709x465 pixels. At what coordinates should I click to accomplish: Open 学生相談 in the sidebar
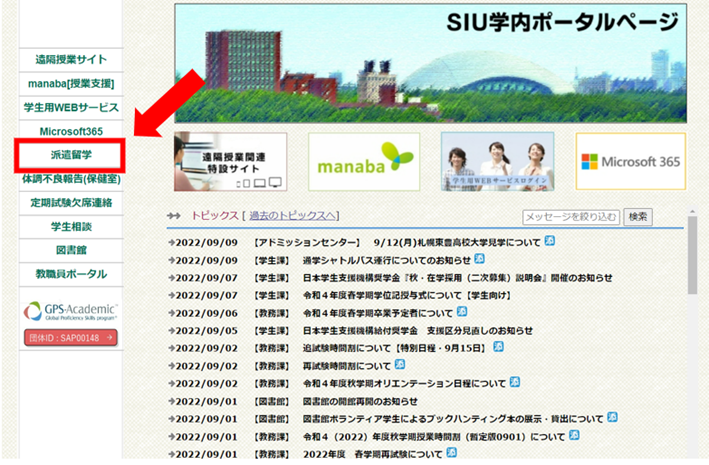click(71, 227)
